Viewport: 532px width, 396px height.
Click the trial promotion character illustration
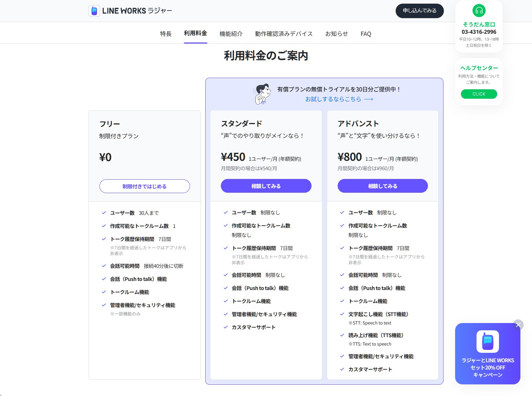262,94
